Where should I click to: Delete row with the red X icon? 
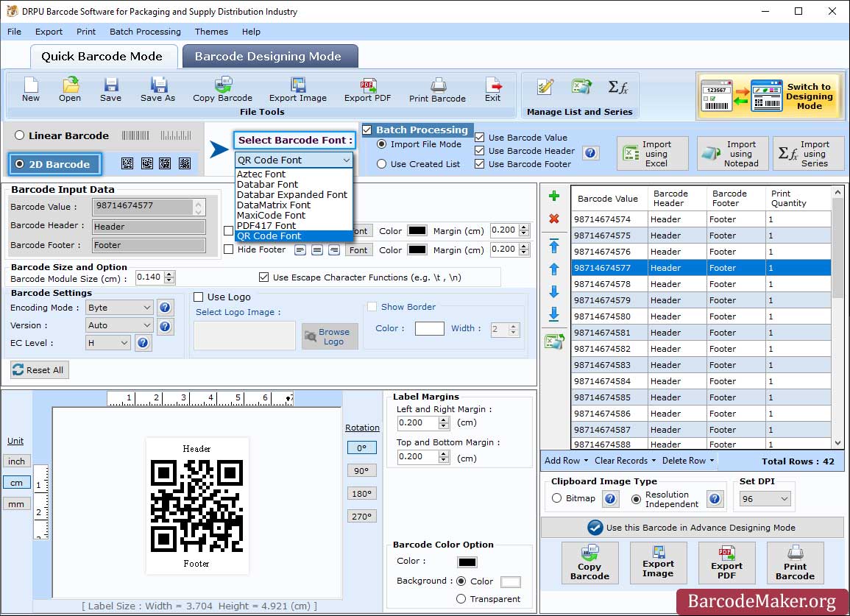tap(554, 219)
